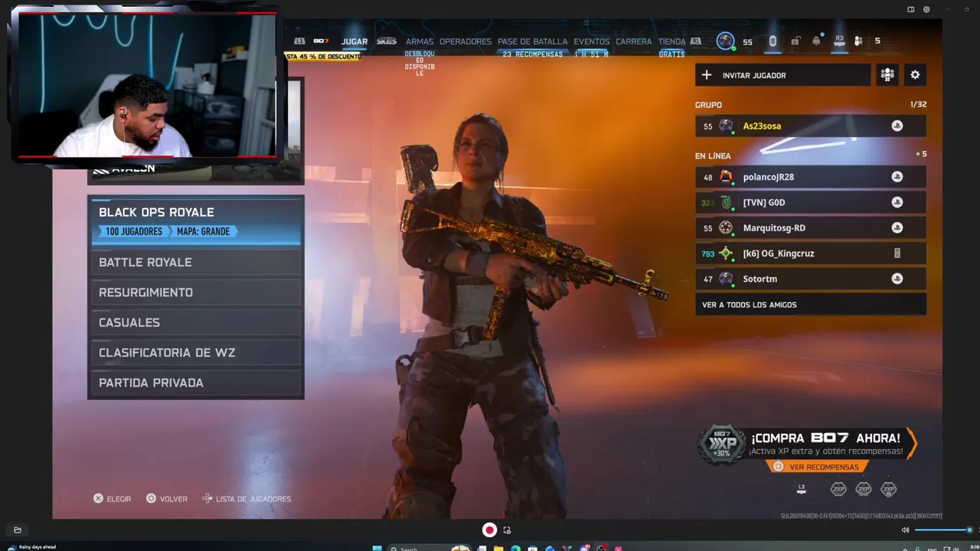Click the BO7 XP +30% badge
This screenshot has height=551, width=980.
[x=722, y=445]
